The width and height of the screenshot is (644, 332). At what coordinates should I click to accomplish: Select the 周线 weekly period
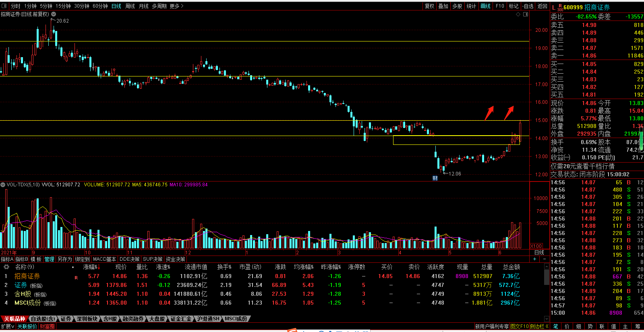(130, 6)
